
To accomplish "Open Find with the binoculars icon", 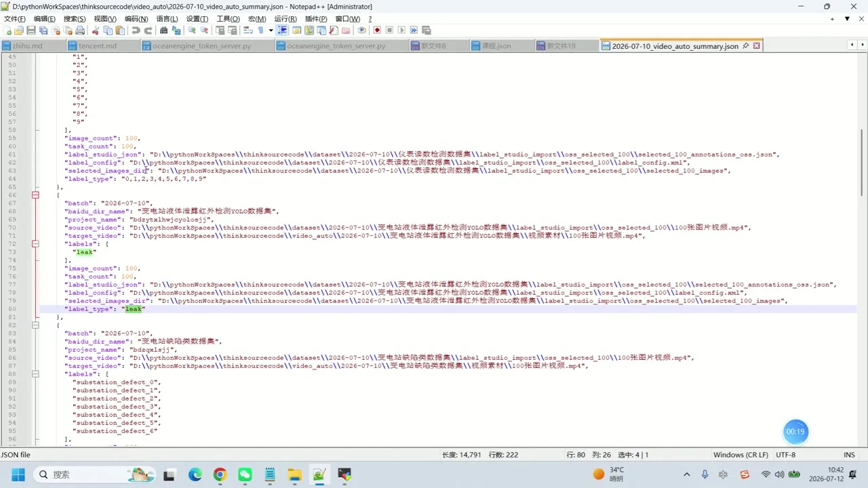I will [x=163, y=30].
